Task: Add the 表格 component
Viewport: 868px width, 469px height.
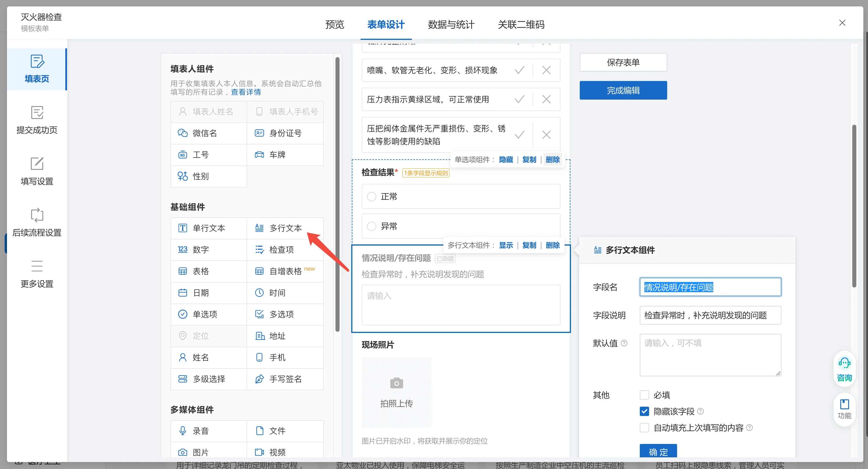Action: click(209, 271)
